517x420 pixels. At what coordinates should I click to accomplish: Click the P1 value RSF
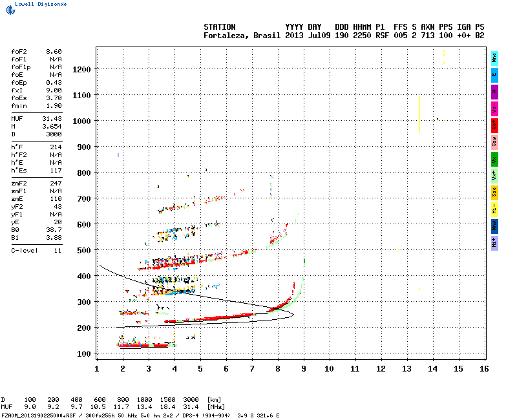pos(383,36)
